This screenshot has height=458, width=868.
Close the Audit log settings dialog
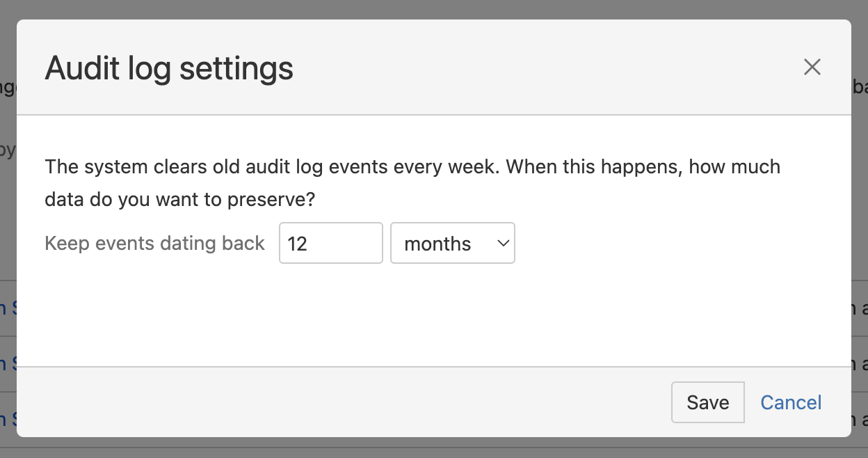(812, 68)
